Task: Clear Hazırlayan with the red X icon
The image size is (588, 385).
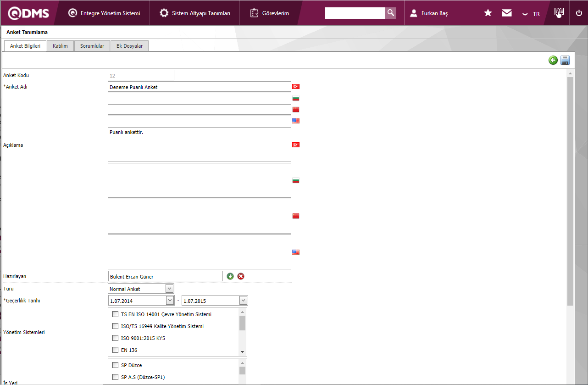Action: (x=241, y=276)
